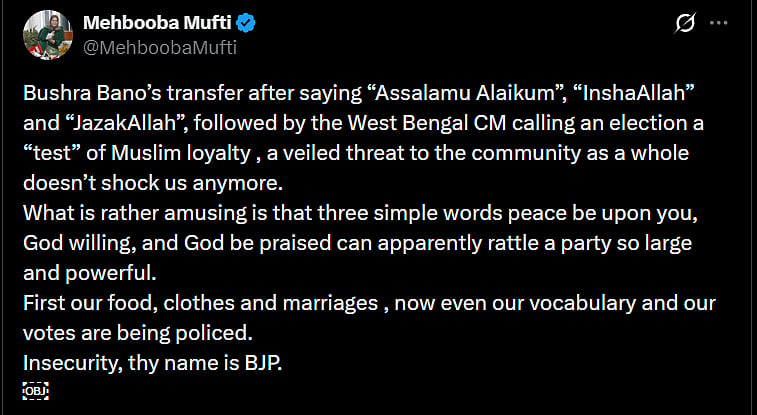Click the OBJ placeholder box below the tweet
The width and height of the screenshot is (757, 415).
tap(35, 391)
